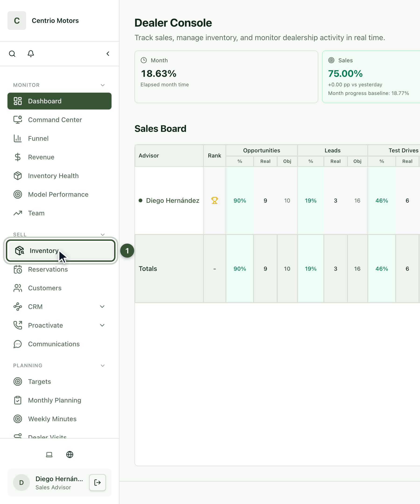Image resolution: width=420 pixels, height=504 pixels.
Task: Open the globe language icon
Action: pyautogui.click(x=70, y=455)
